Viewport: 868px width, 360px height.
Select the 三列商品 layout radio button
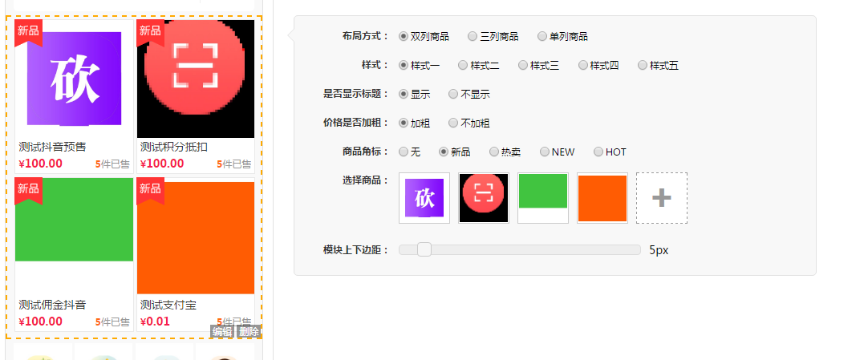(x=473, y=37)
